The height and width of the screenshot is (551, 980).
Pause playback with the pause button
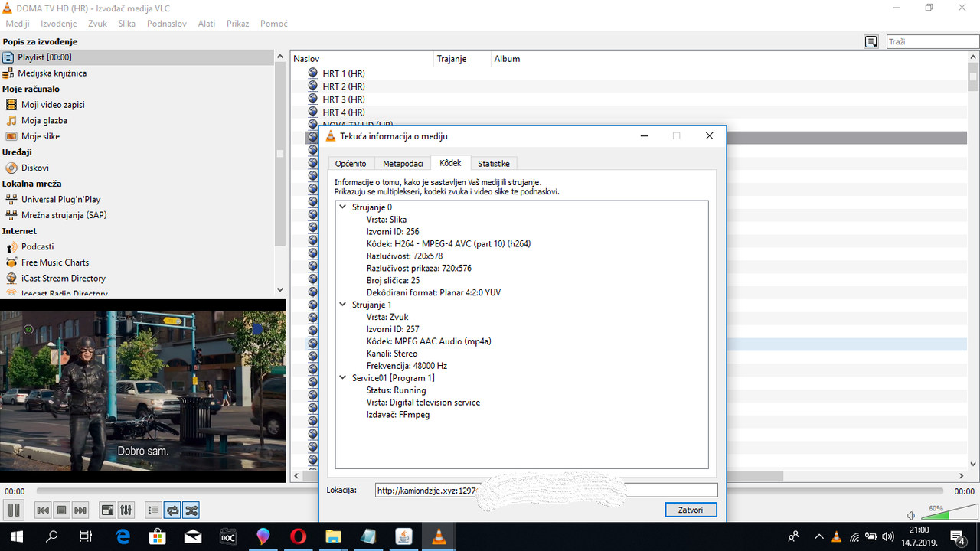[13, 510]
